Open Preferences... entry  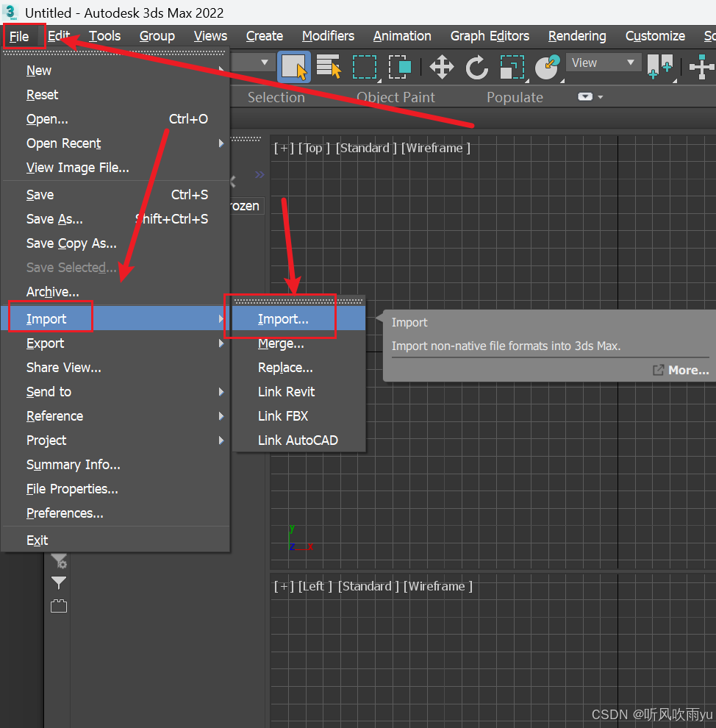pyautogui.click(x=115, y=513)
